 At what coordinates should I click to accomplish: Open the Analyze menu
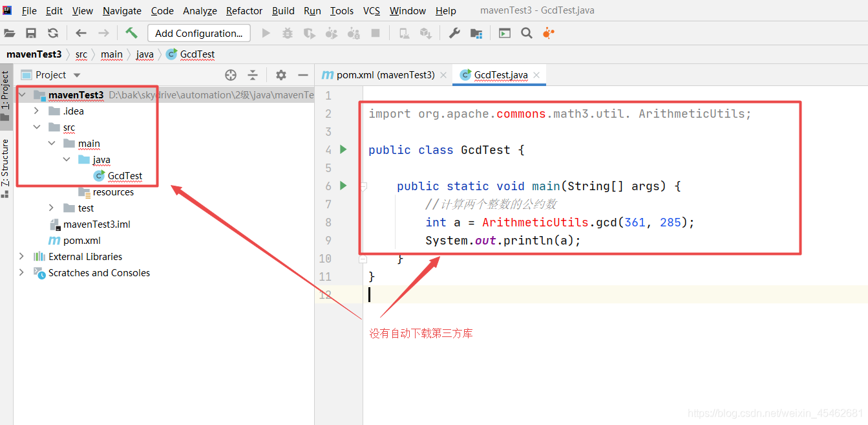(x=200, y=11)
